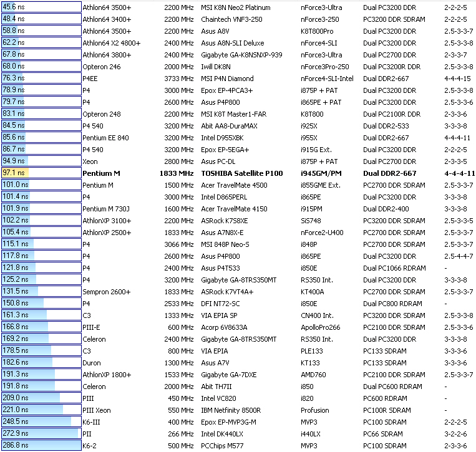Screen dimensions: 476x452
Task: Select TOSHIBA Satellite P100 entry
Action: click(x=242, y=173)
